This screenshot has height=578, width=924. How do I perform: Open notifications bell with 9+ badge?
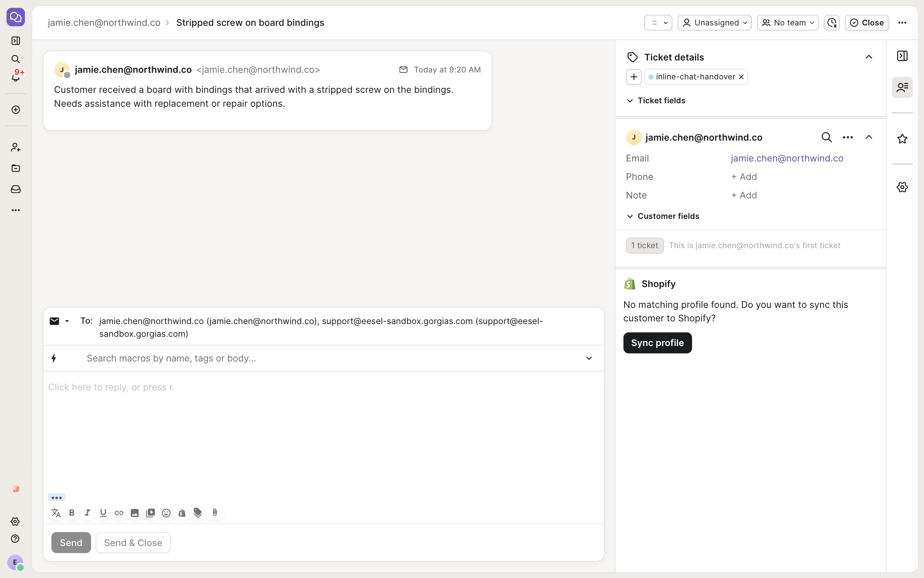15,77
